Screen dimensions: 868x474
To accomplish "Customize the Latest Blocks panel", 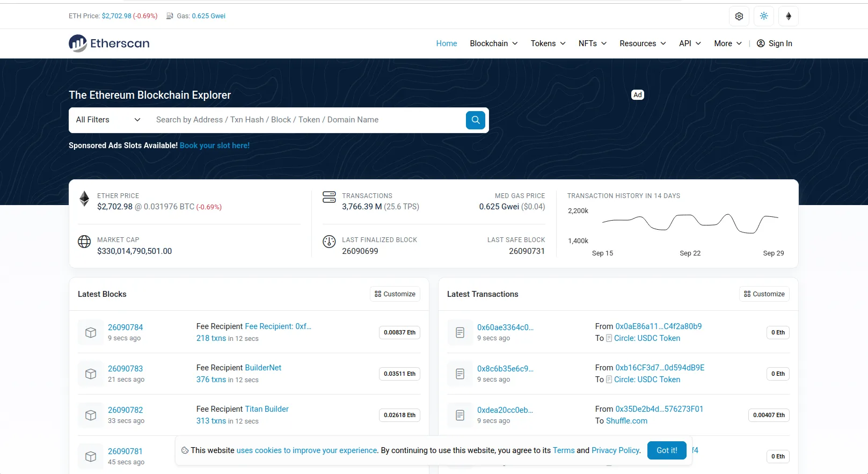I will tap(395, 294).
